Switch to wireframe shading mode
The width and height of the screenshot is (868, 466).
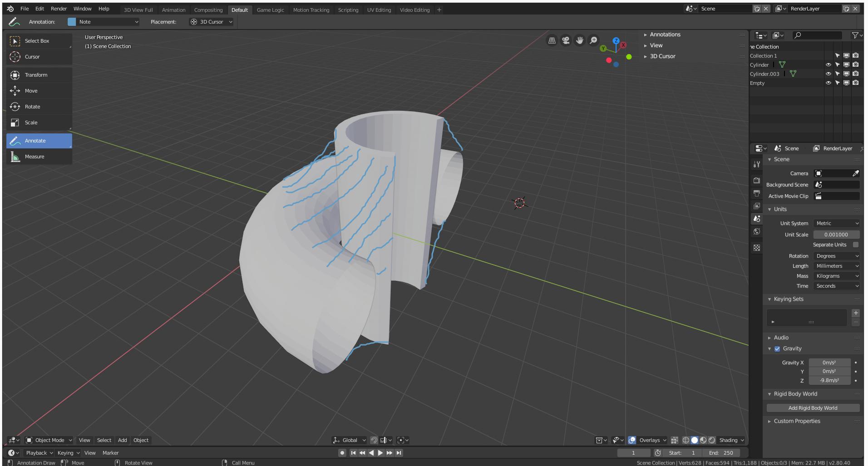tap(686, 440)
